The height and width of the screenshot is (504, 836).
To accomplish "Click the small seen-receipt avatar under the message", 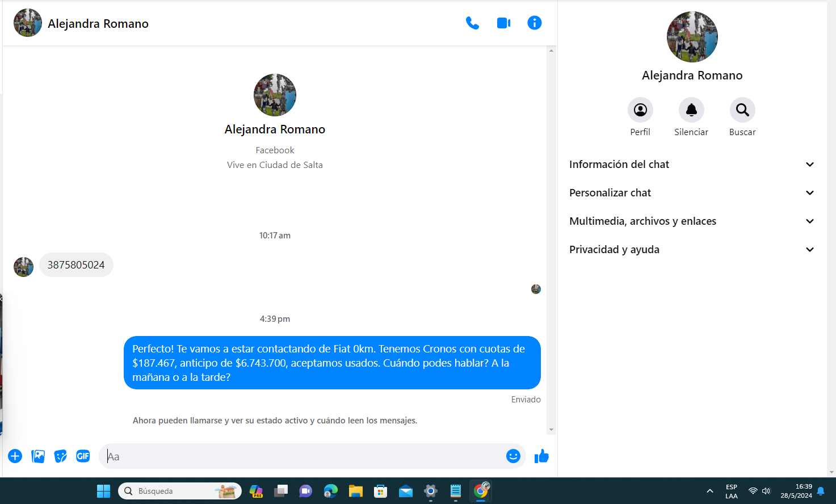I will click(536, 289).
